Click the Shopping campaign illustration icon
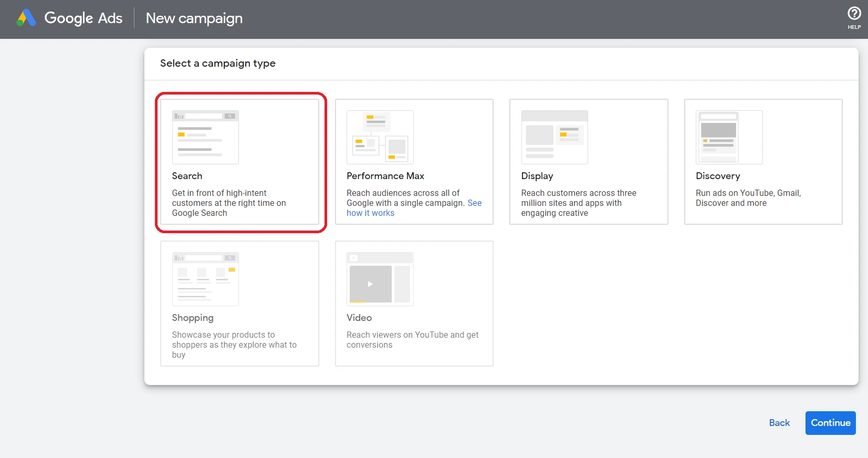Viewport: 868px width, 458px height. point(205,279)
